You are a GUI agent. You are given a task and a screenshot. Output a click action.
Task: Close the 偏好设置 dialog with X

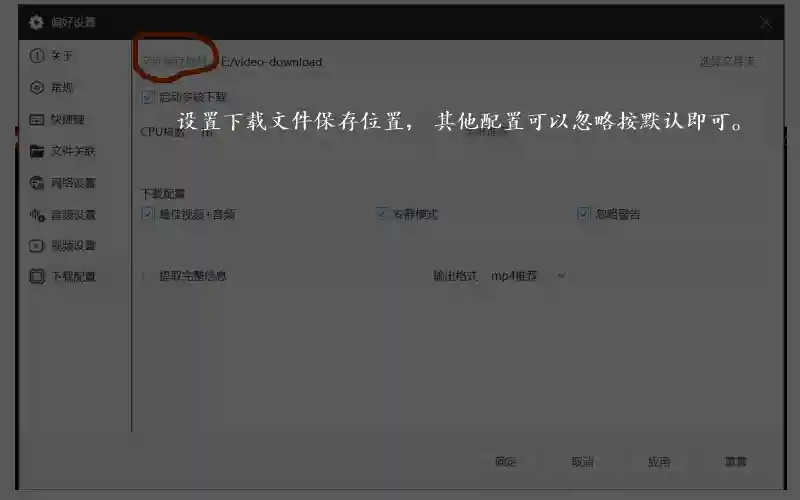click(765, 22)
